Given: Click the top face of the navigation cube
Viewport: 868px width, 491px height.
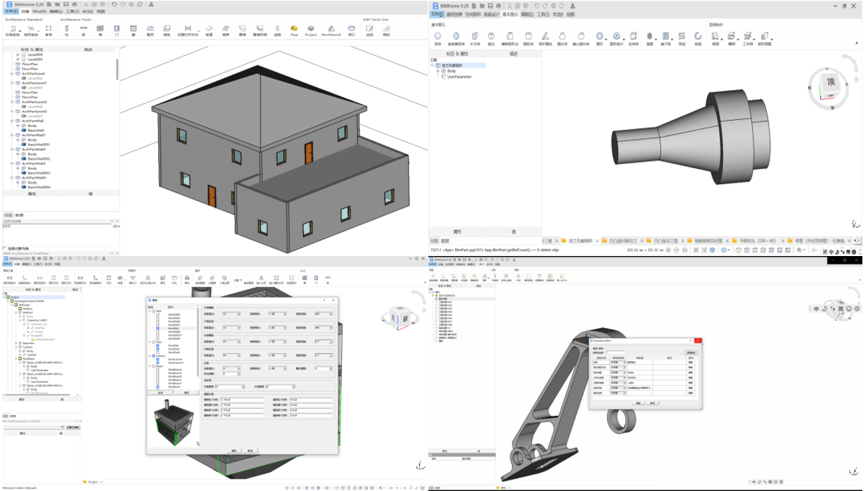Looking at the screenshot, I should tap(831, 82).
